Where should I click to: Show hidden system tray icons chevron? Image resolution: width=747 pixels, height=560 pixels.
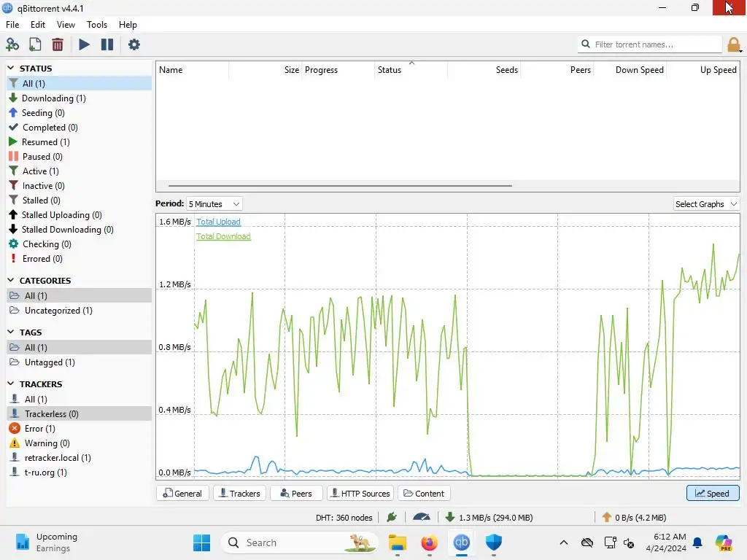click(x=564, y=542)
